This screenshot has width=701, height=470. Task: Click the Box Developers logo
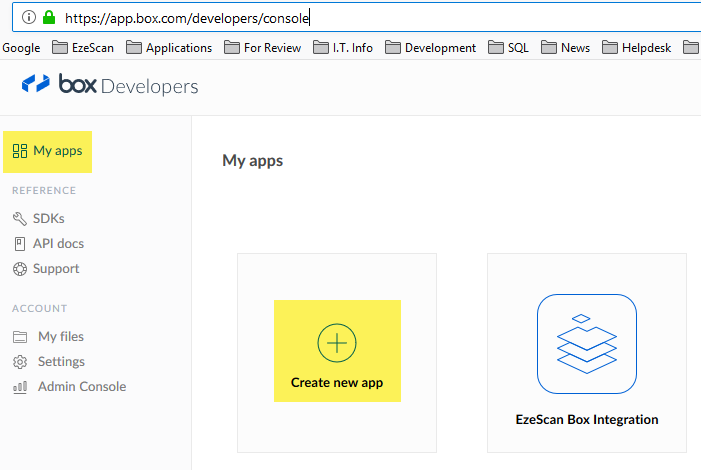pos(110,86)
